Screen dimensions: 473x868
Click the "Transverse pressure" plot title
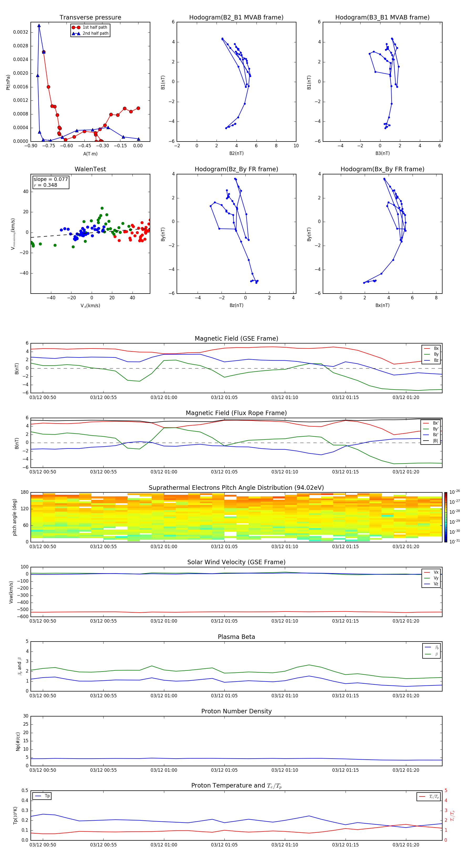(90, 17)
